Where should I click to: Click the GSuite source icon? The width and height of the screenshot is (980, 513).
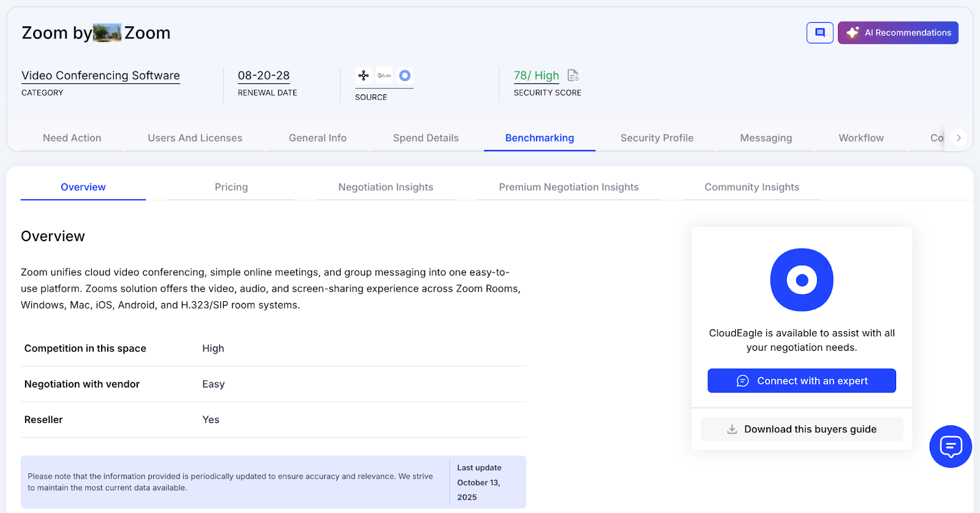384,75
